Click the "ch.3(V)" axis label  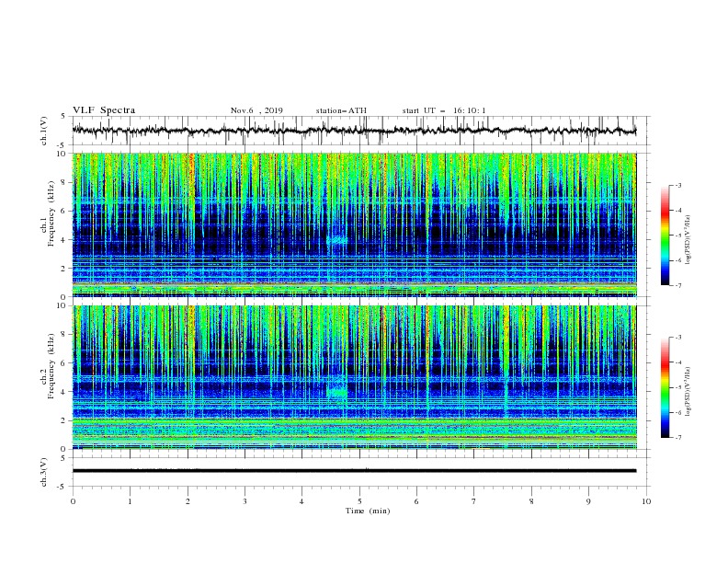click(44, 472)
